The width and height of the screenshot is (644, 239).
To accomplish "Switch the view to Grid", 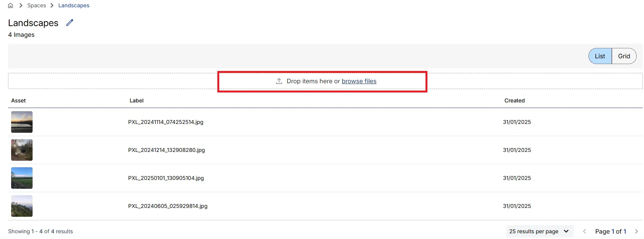I will [624, 56].
